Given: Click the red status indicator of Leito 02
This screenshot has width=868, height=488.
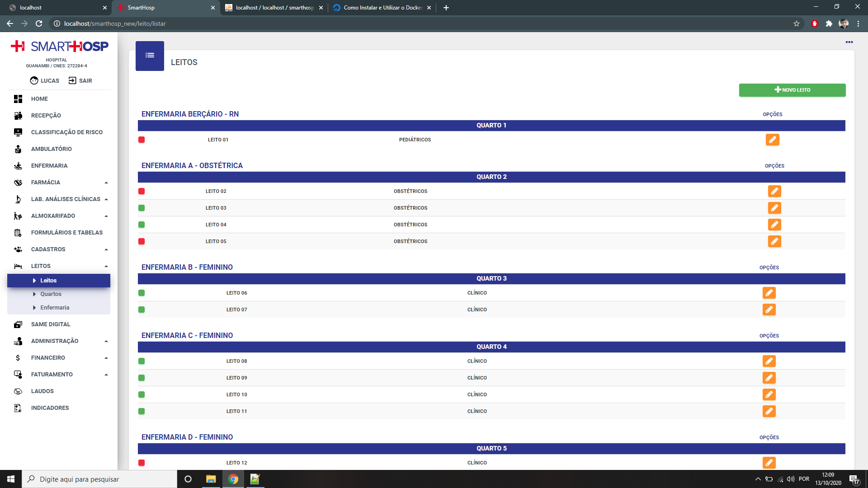Looking at the screenshot, I should (x=142, y=191).
